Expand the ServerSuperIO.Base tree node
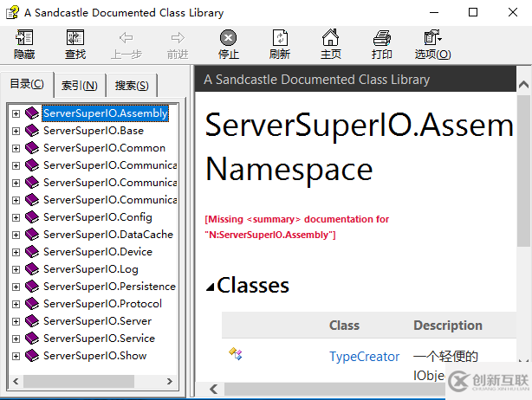Viewport: 532px width, 400px height. point(16,131)
